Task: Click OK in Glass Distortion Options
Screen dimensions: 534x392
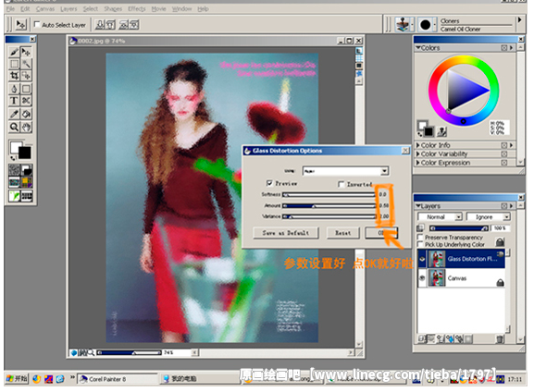Action: pos(380,233)
